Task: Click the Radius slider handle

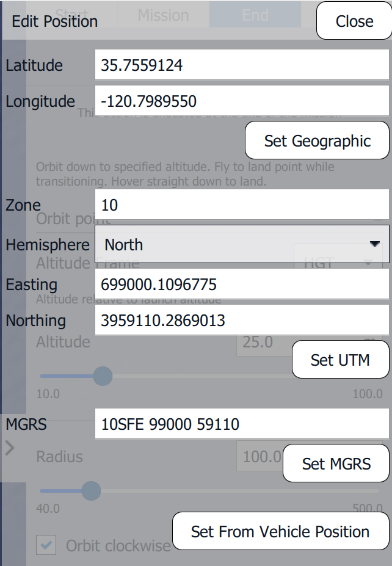Action: pyautogui.click(x=91, y=490)
